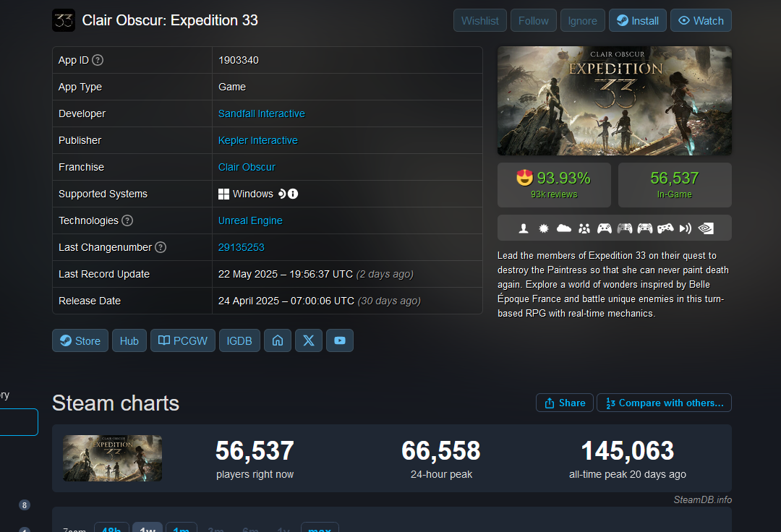Click the Steam Cloud icon
The height and width of the screenshot is (532, 781).
coord(564,228)
